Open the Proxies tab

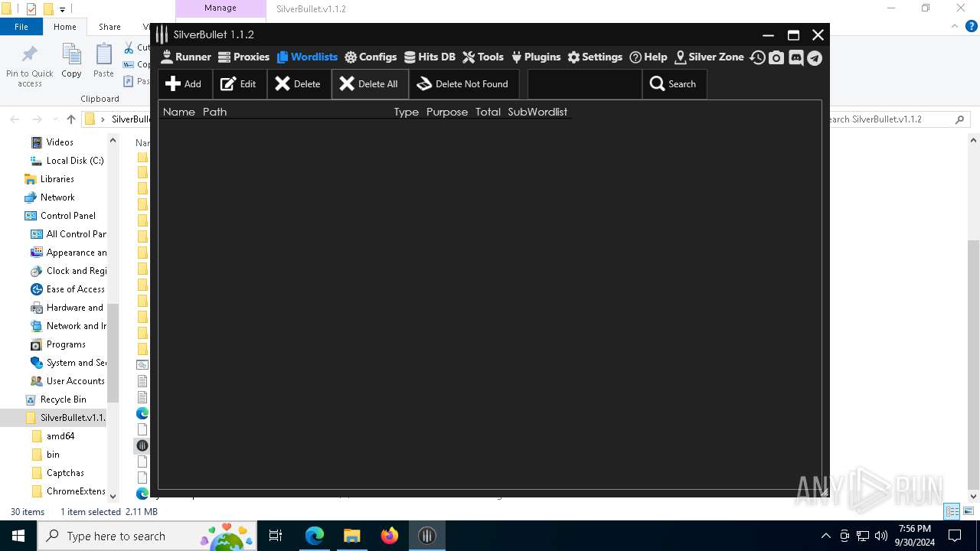[x=244, y=57]
